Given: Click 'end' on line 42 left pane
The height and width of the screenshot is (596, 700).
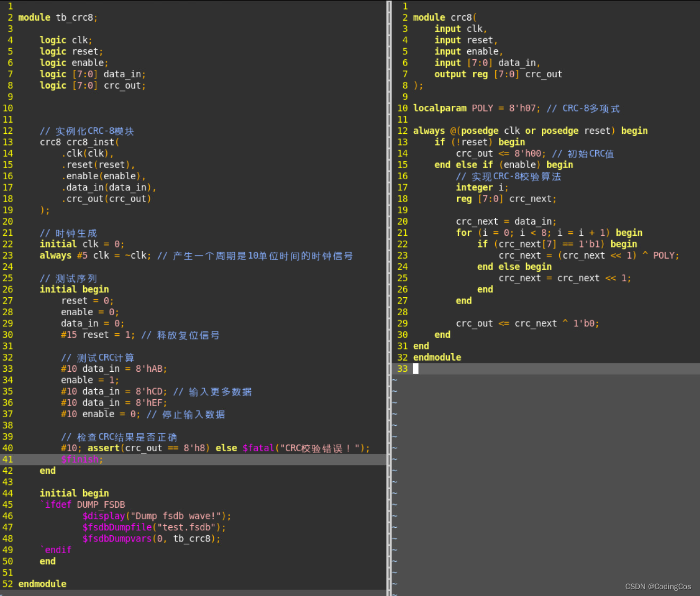Looking at the screenshot, I should coord(48,471).
